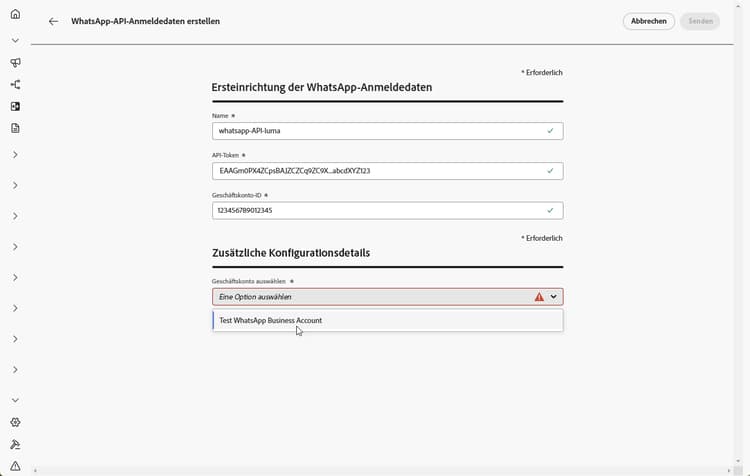Click the back arrow next to page title

pyautogui.click(x=53, y=21)
